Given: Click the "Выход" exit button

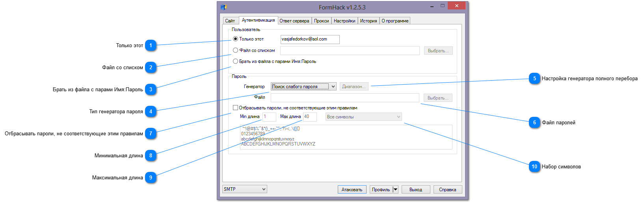Looking at the screenshot, I should (415, 190).
